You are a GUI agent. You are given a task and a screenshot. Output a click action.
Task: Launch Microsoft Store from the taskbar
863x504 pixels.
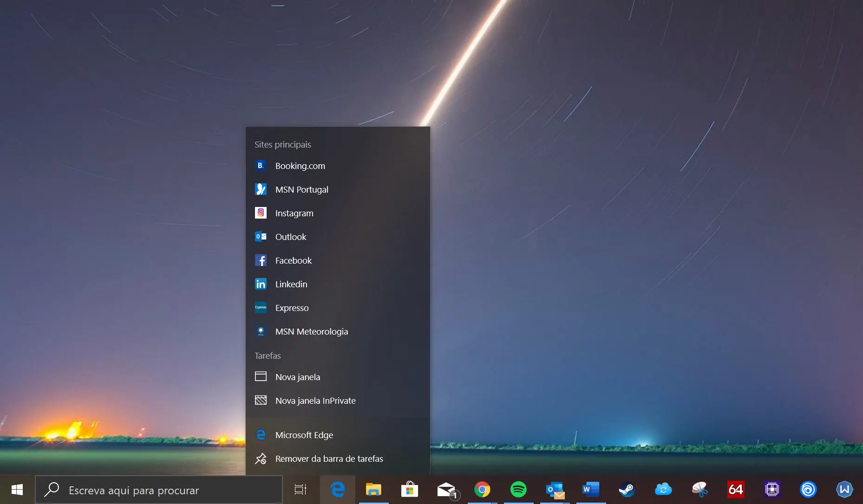point(410,490)
